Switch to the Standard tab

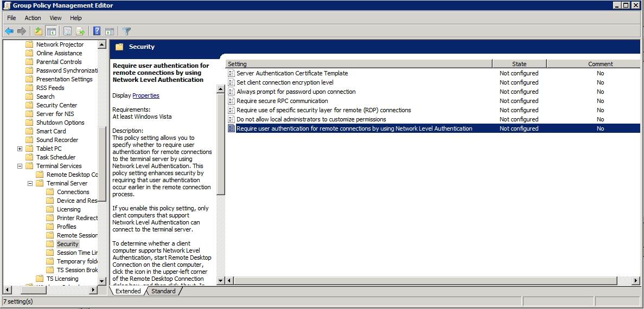tap(163, 291)
